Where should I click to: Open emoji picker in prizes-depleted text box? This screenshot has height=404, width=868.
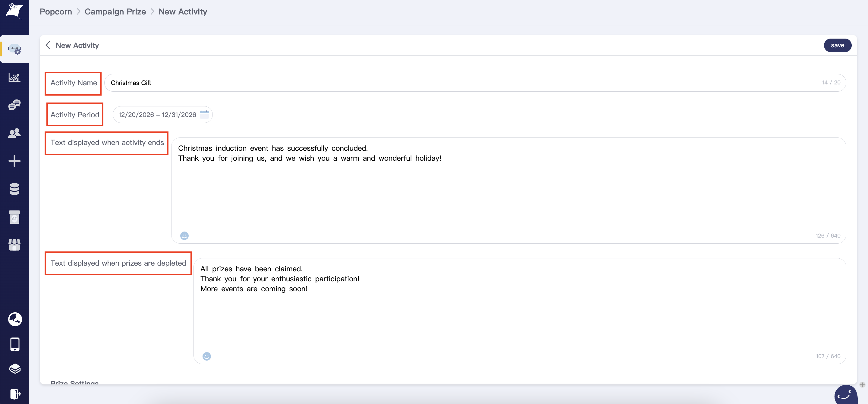206,356
